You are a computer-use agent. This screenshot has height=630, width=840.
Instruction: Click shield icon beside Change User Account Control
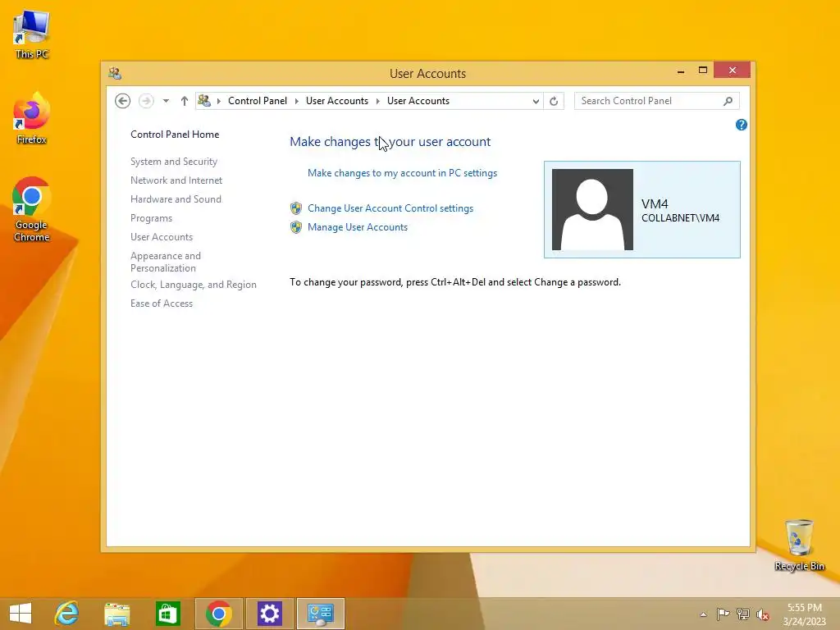coord(295,208)
